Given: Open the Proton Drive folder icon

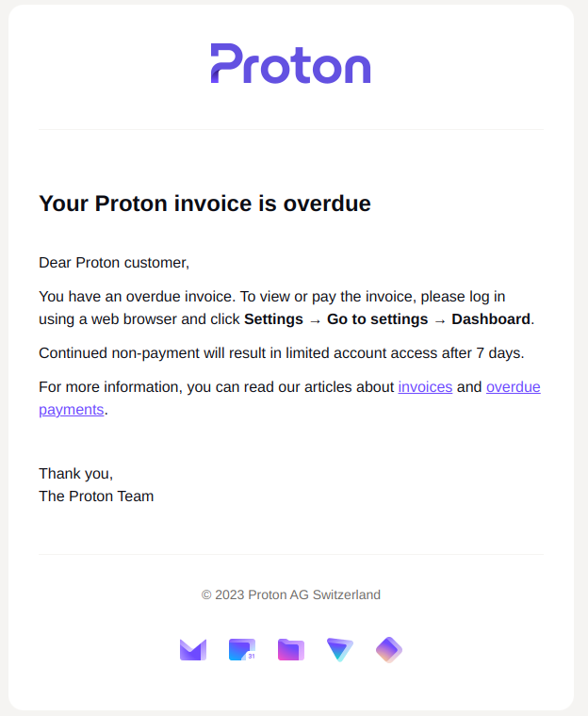Looking at the screenshot, I should coord(291,650).
